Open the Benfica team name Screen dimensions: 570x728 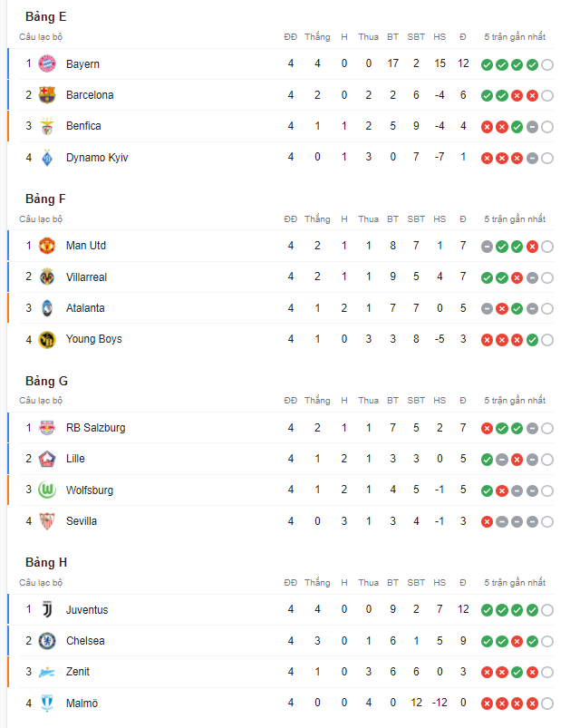pyautogui.click(x=83, y=126)
